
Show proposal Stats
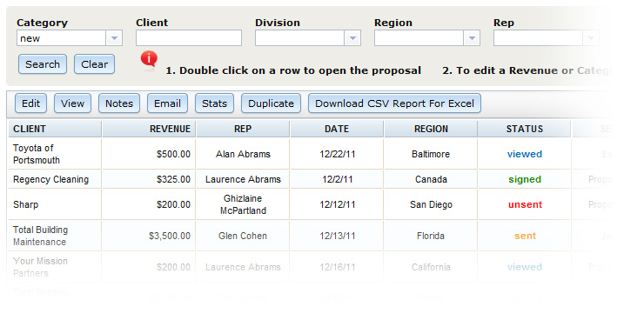(x=214, y=103)
